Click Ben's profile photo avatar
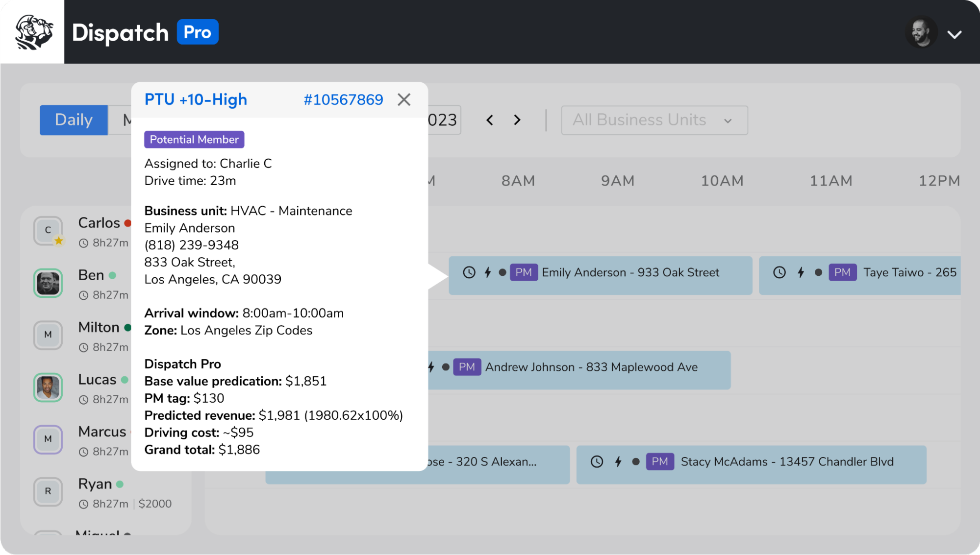 pyautogui.click(x=48, y=283)
